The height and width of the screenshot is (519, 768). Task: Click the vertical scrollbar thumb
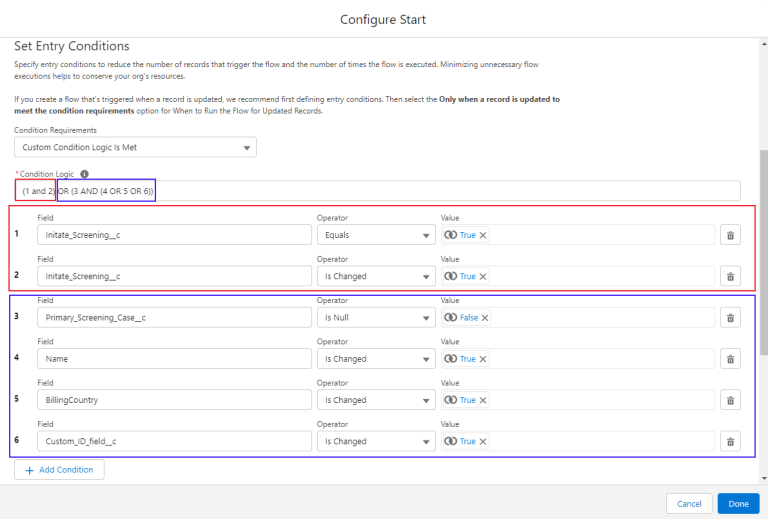click(x=764, y=252)
